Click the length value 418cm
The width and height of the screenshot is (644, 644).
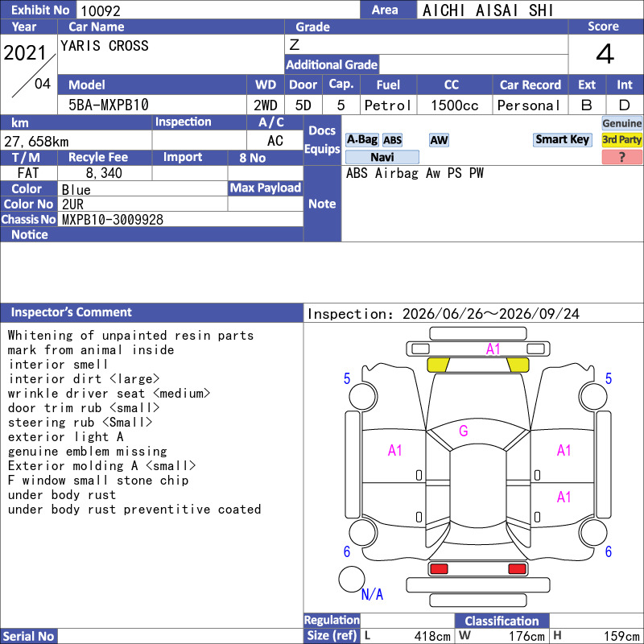pos(432,636)
